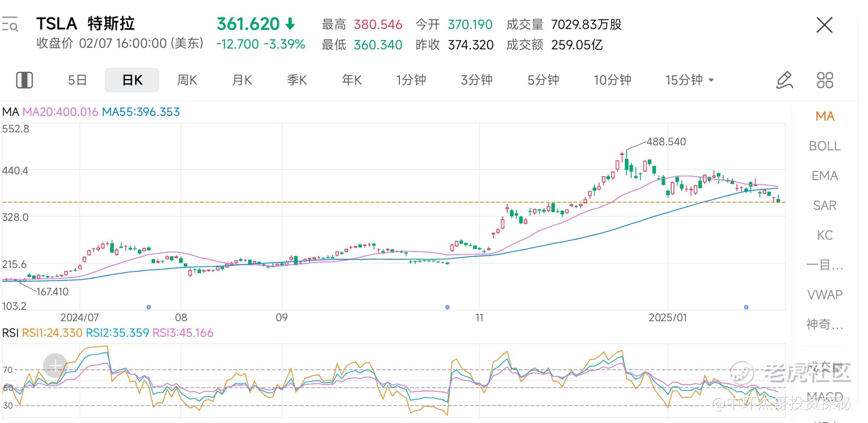This screenshot has height=423, width=868.
Task: Click the MA20 pink legend label
Action: click(60, 112)
